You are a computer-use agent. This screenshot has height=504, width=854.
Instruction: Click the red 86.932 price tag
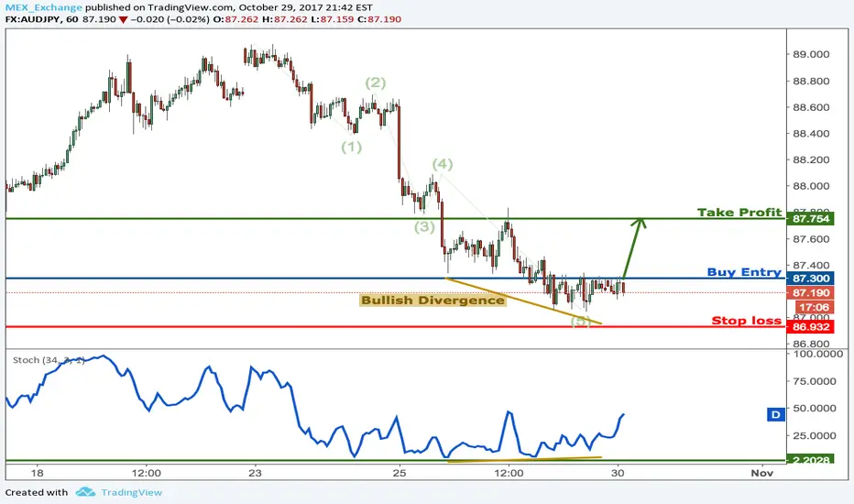(810, 327)
